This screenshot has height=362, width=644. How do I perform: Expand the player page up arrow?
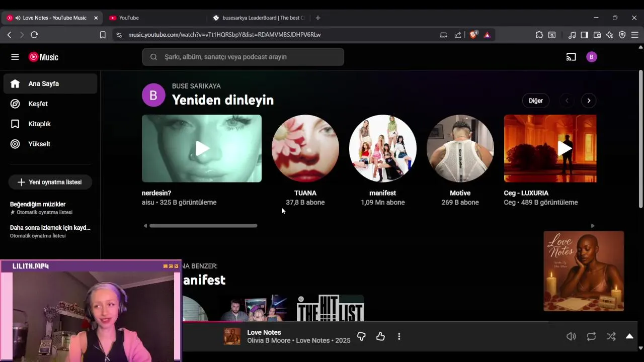coord(629,336)
